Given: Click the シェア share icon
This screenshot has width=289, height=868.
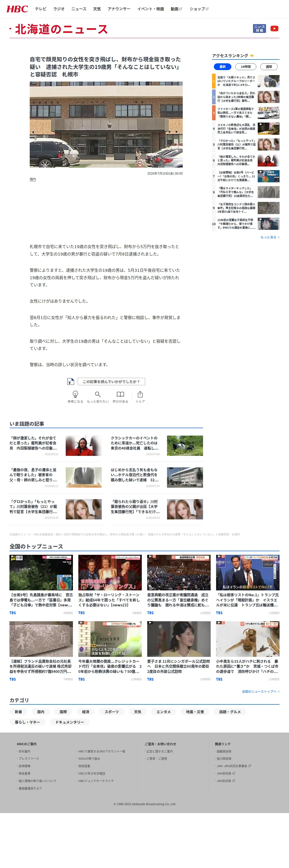Looking at the screenshot, I should [140, 394].
